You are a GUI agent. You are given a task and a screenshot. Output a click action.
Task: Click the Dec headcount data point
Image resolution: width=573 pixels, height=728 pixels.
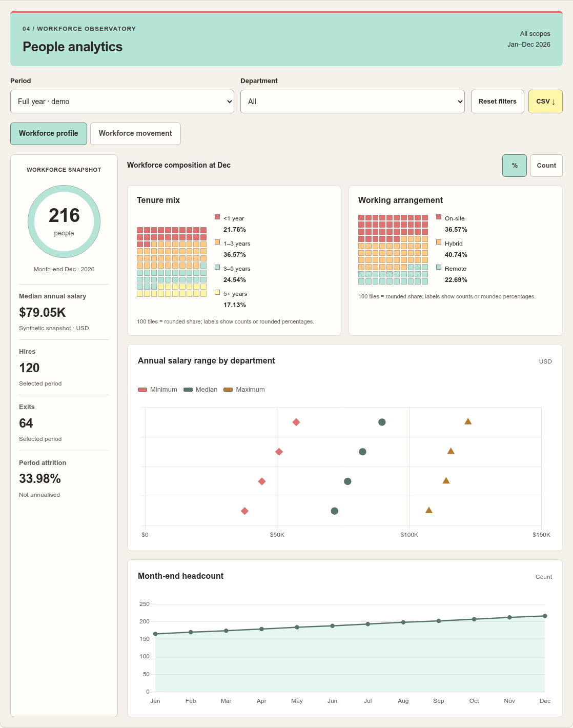click(545, 616)
